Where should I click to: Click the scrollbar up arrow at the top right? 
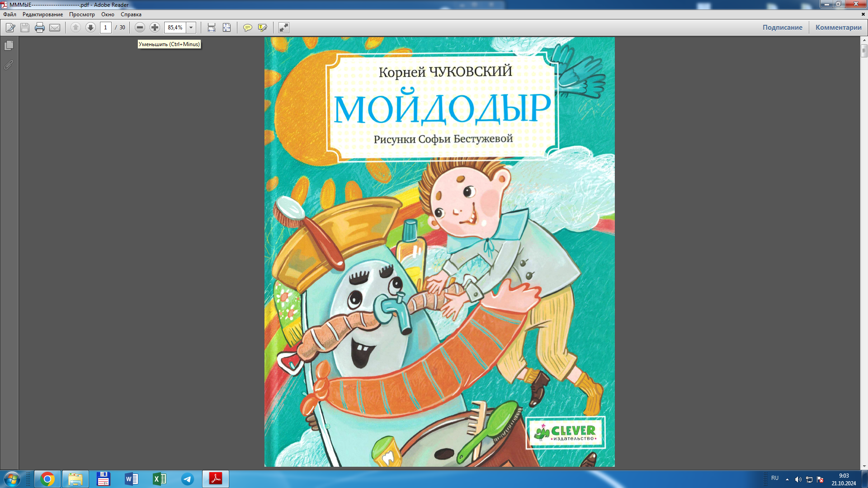point(864,40)
